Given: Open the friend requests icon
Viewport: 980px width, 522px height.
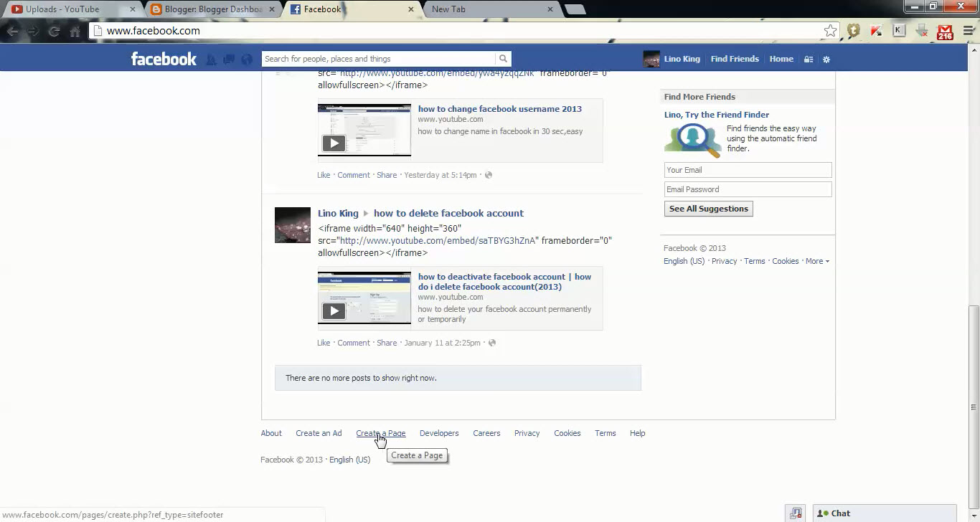Looking at the screenshot, I should pos(211,59).
